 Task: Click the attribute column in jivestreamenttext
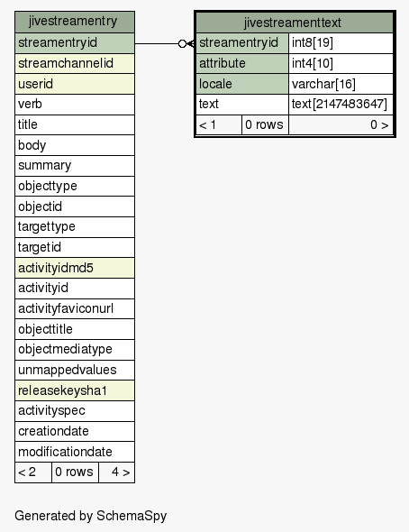[242, 63]
